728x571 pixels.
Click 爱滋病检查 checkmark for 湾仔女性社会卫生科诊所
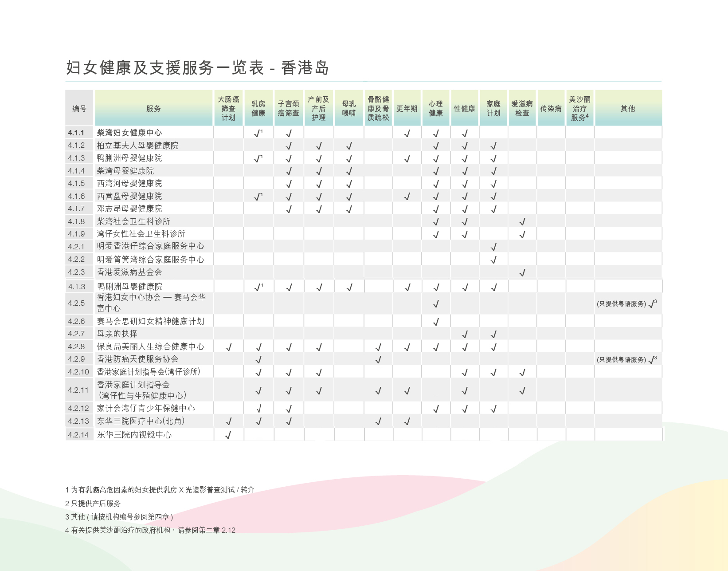[x=522, y=234]
